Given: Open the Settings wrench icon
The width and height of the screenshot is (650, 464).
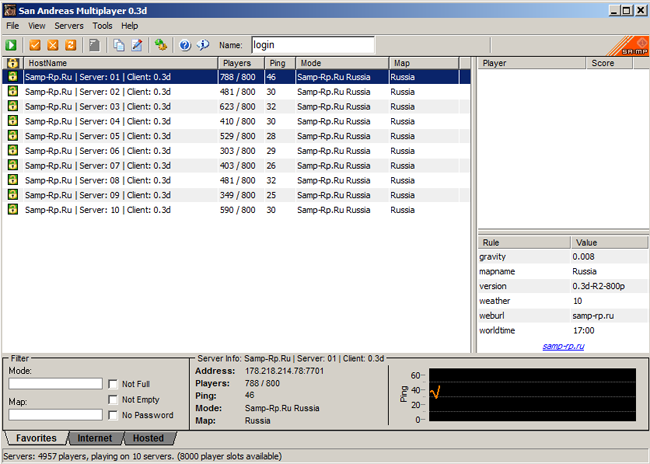Looking at the screenshot, I should (x=161, y=45).
